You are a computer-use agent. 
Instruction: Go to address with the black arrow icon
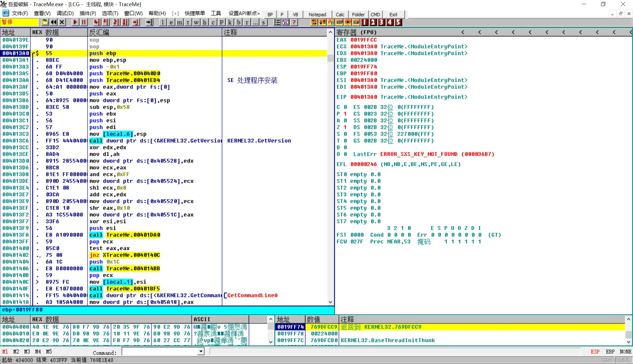click(149, 22)
